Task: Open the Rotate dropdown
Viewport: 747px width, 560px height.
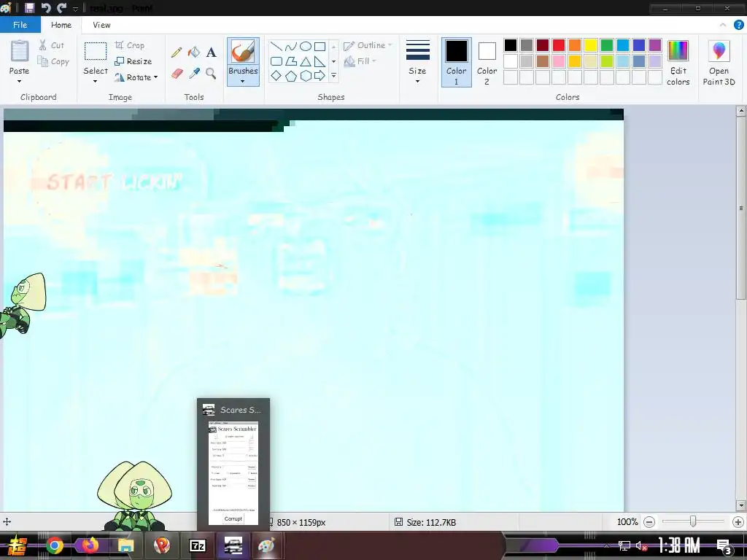Action: (x=136, y=77)
